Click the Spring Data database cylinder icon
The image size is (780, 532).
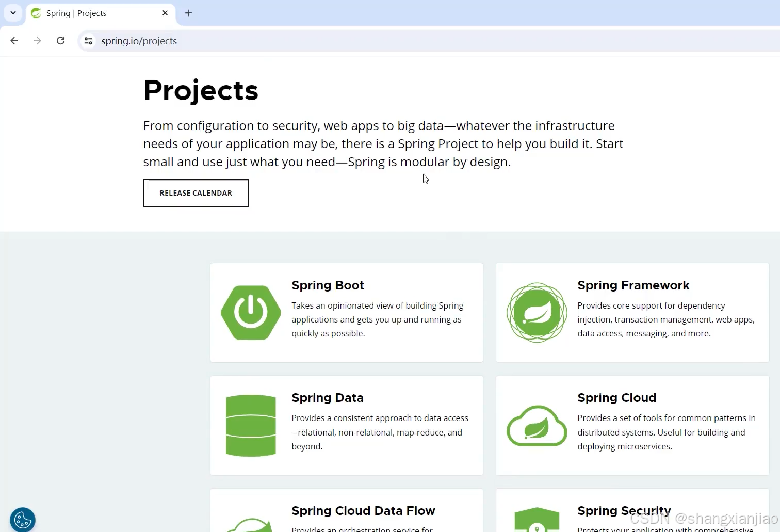click(251, 426)
